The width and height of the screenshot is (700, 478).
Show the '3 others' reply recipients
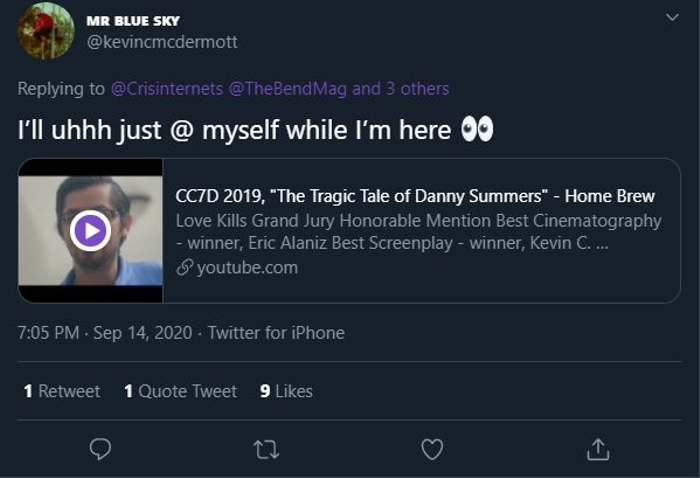pyautogui.click(x=414, y=88)
